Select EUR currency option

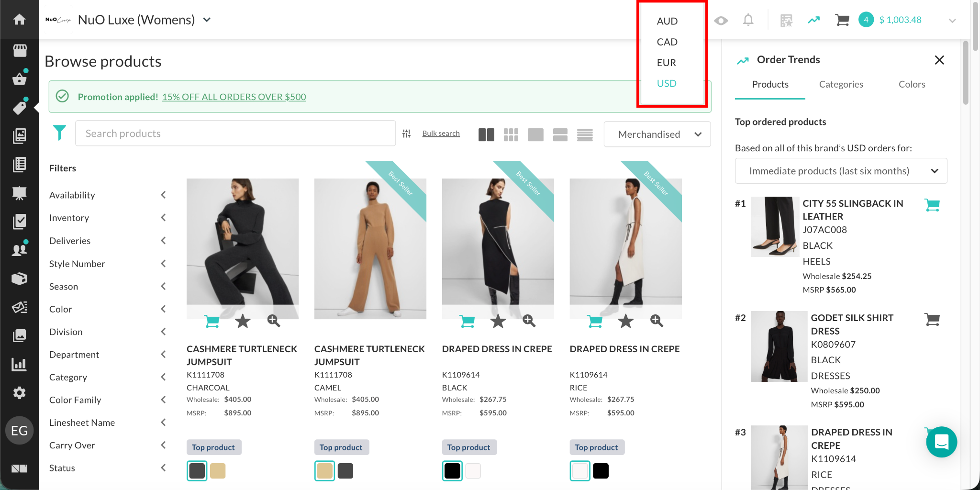666,62
